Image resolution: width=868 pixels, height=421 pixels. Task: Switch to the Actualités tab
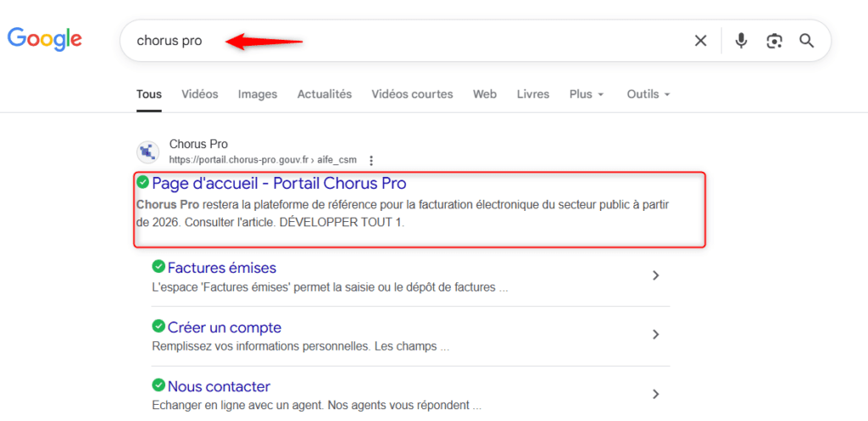coord(325,95)
